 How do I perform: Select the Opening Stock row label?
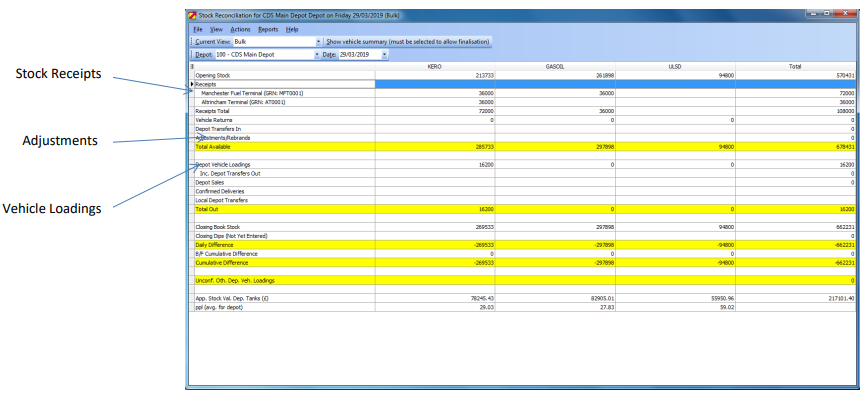213,75
